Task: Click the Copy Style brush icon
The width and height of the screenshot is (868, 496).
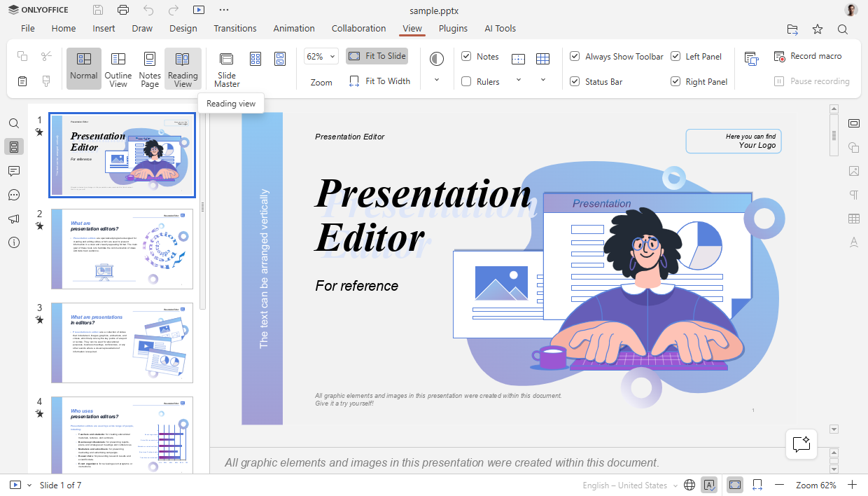Action: click(x=46, y=81)
